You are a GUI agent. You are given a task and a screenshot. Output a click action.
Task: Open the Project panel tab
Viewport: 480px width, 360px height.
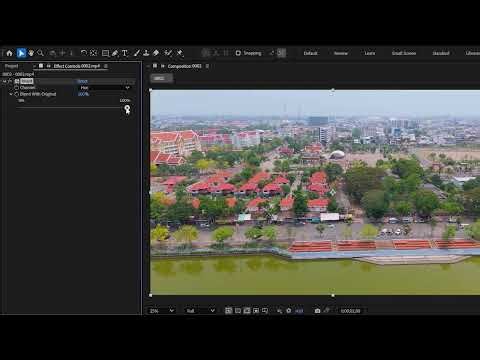coord(11,66)
